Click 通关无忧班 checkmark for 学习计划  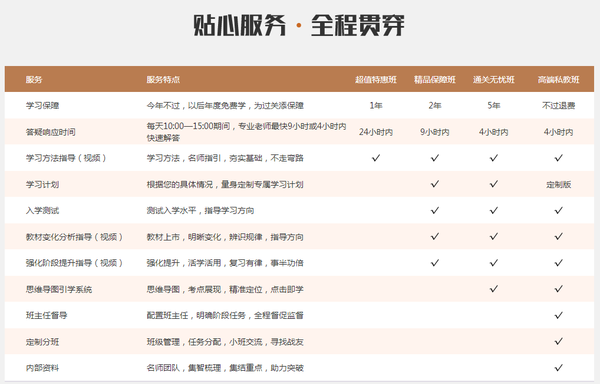494,184
